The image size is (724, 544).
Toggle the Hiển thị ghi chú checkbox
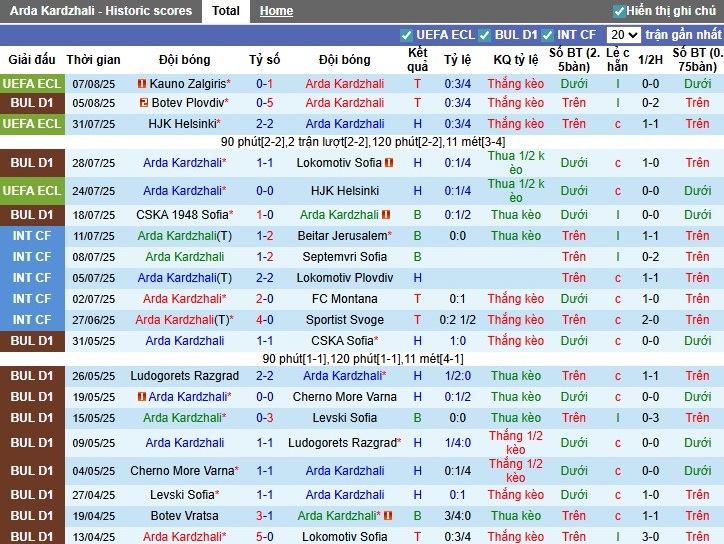click(619, 11)
